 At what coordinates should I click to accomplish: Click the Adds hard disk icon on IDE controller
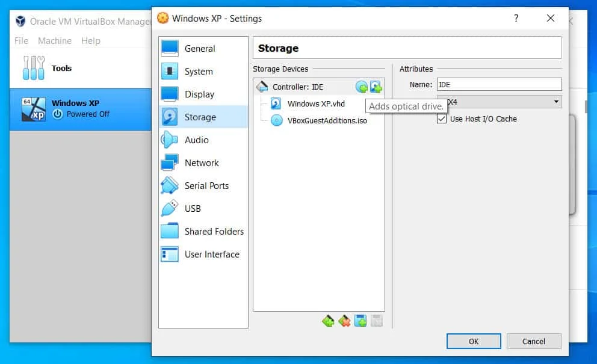pyautogui.click(x=376, y=87)
